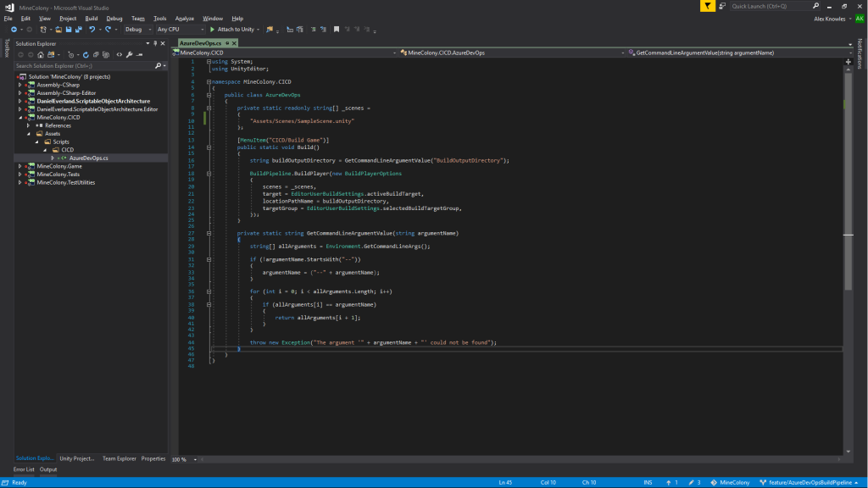Click the Undo arrow in the toolbar
Screen dimensions: 868x488
coord(92,29)
